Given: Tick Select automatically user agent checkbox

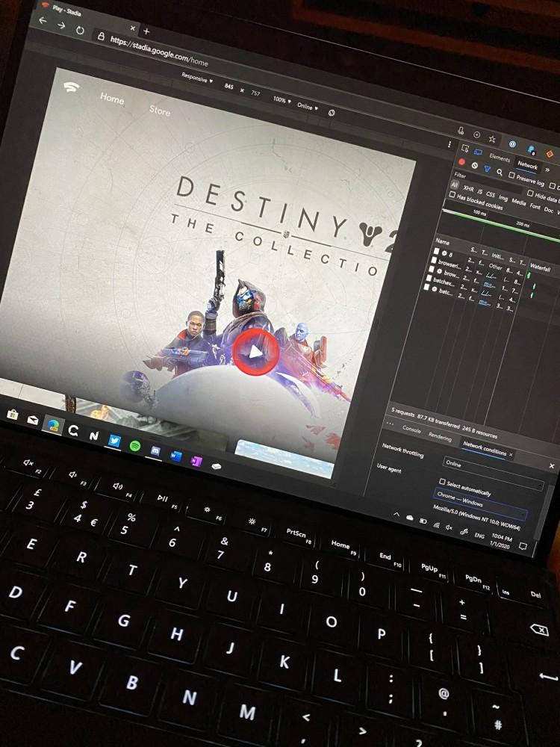Looking at the screenshot, I should (442, 482).
